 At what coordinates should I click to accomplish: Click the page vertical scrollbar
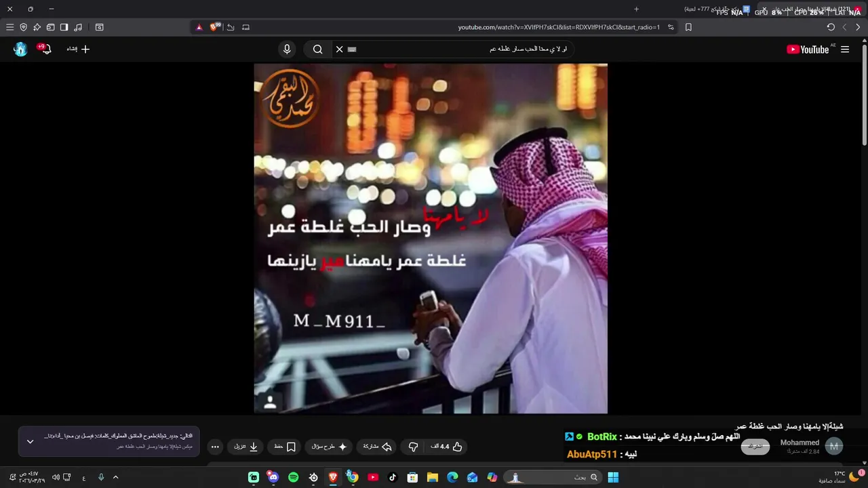click(864, 95)
